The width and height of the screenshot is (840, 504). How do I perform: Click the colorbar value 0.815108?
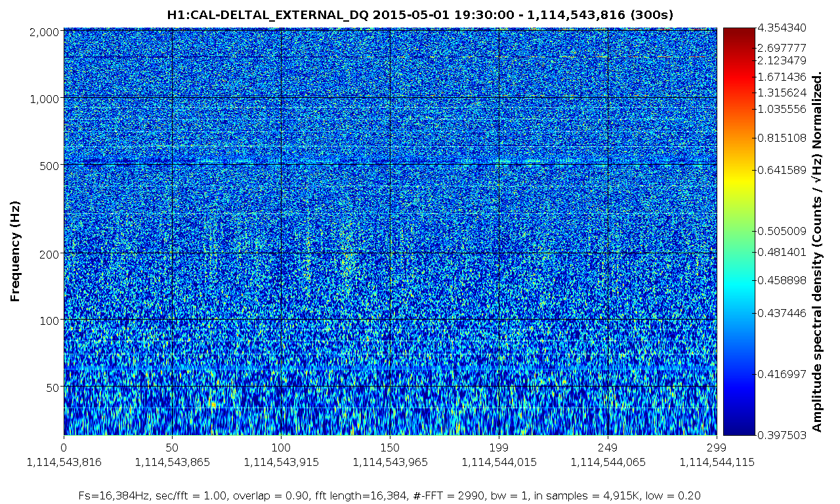(781, 138)
